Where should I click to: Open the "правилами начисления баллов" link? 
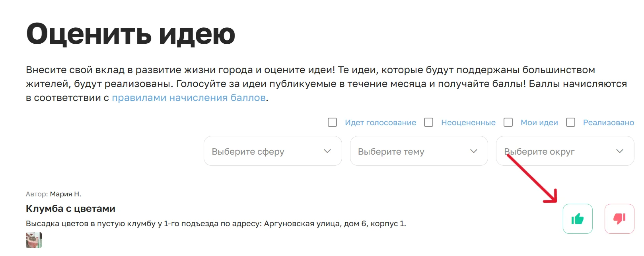coord(189,98)
